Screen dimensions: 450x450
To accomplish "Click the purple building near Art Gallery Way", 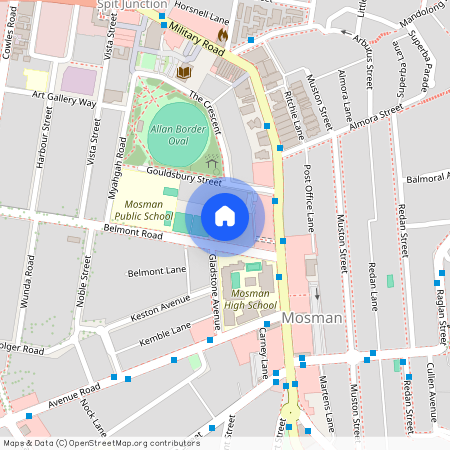I will (79, 81).
